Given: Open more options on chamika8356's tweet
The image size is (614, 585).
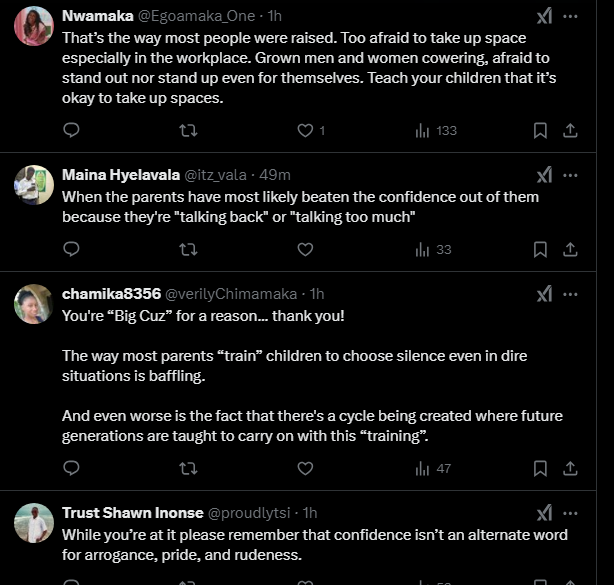Looking at the screenshot, I should (x=570, y=294).
